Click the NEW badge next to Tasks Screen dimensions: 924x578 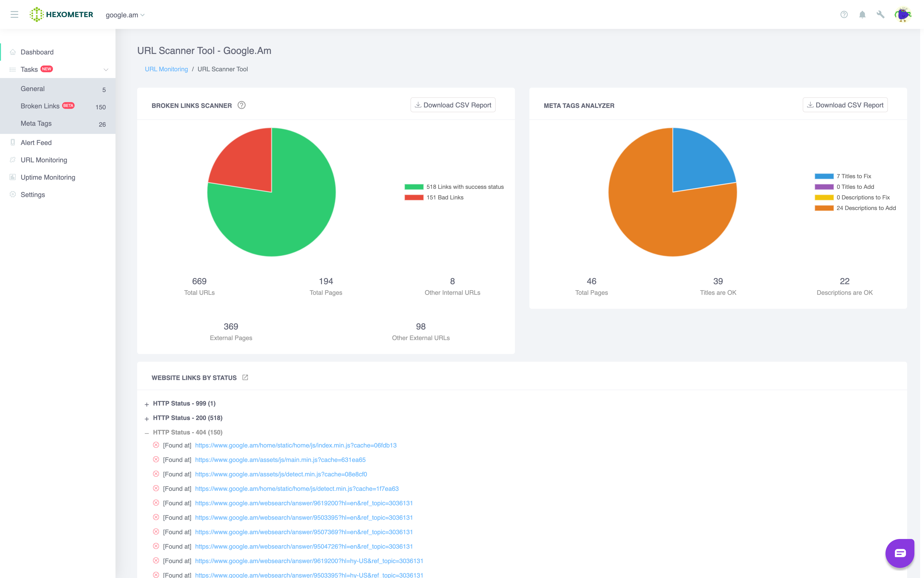pos(47,69)
